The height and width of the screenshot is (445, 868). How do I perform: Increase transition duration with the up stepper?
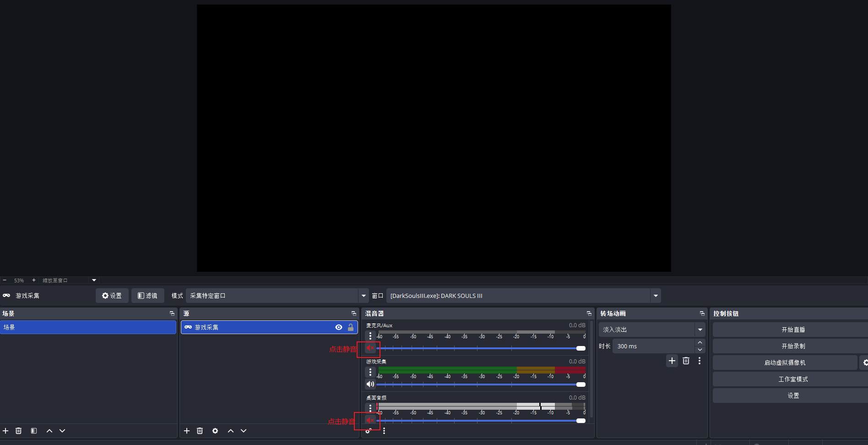700,342
